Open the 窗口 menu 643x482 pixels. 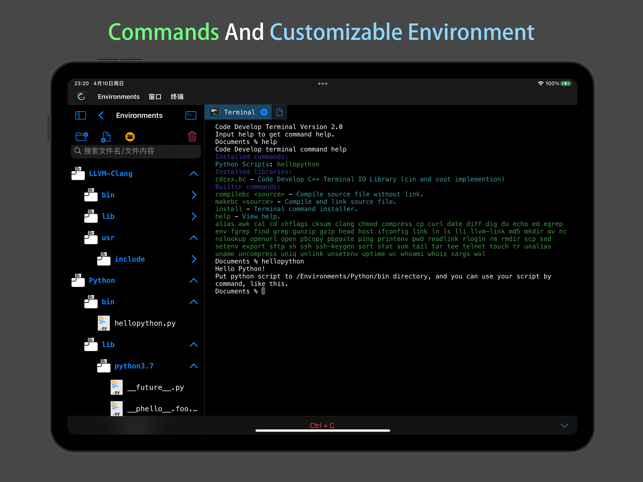click(155, 96)
